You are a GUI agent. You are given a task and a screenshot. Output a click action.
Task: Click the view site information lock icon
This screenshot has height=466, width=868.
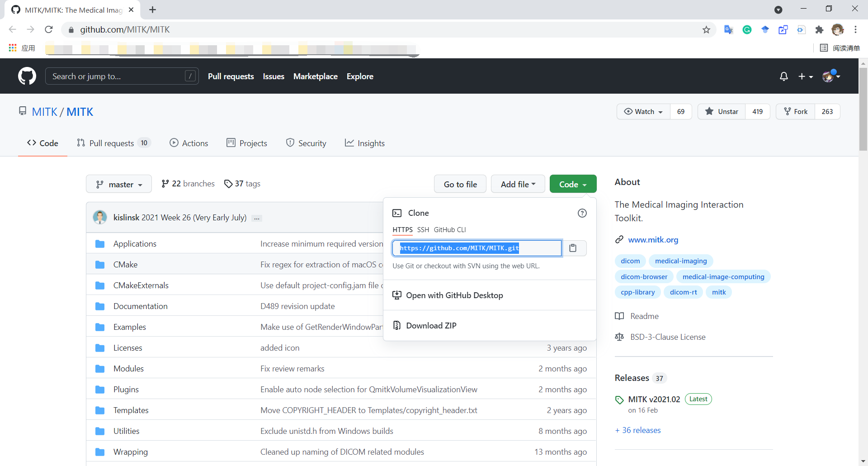pos(71,30)
